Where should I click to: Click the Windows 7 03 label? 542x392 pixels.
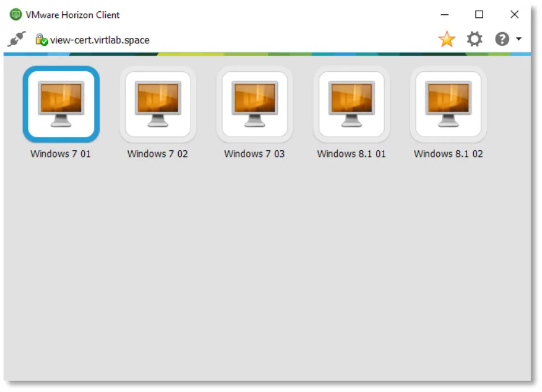coord(254,154)
